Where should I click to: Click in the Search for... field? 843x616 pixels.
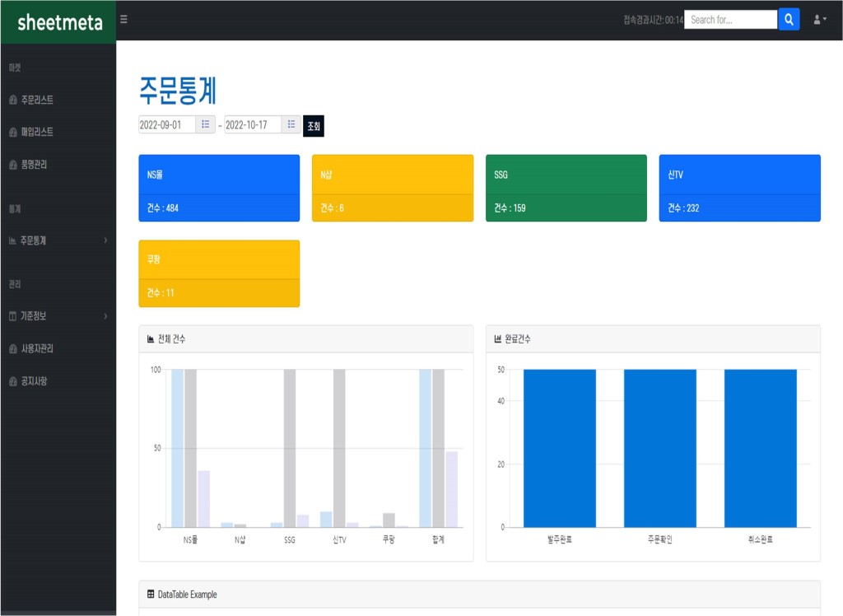(x=730, y=20)
